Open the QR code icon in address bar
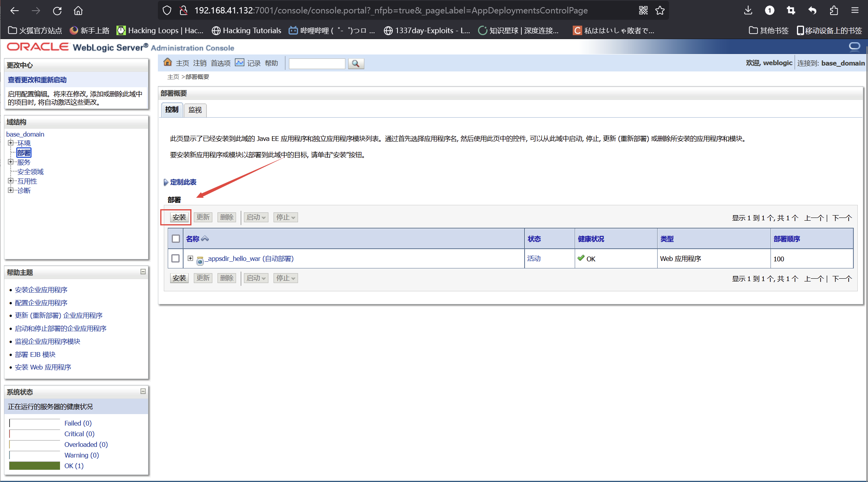The width and height of the screenshot is (868, 482). [643, 11]
